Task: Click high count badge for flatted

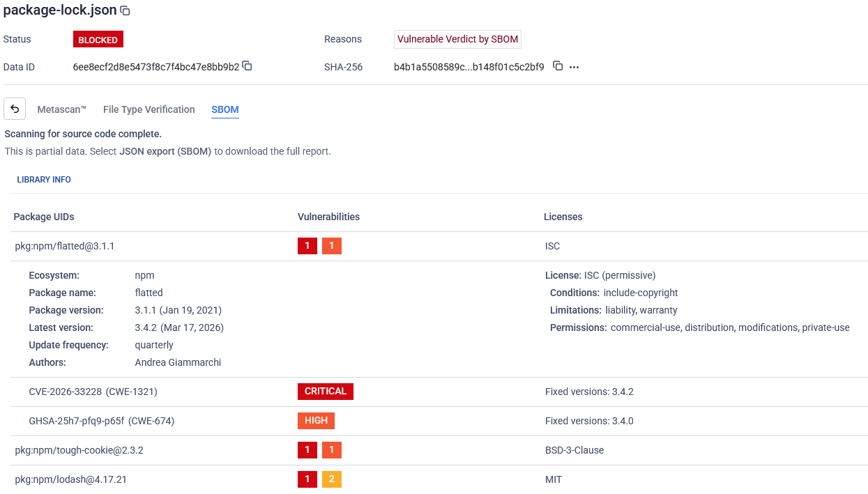Action: coord(332,246)
